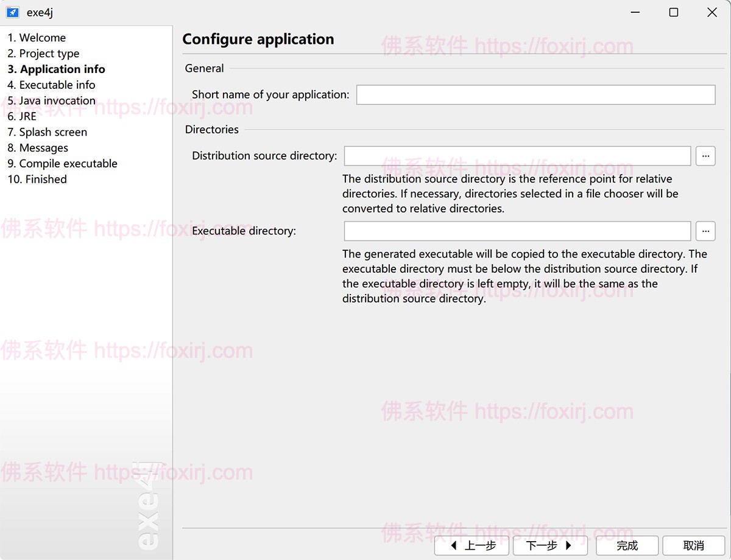The height and width of the screenshot is (560, 731).
Task: Browse for distribution source directory
Action: (705, 156)
